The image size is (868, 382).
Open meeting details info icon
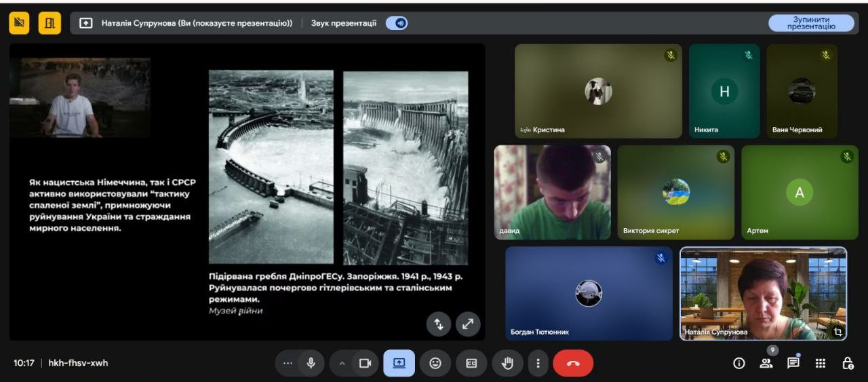pos(739,363)
